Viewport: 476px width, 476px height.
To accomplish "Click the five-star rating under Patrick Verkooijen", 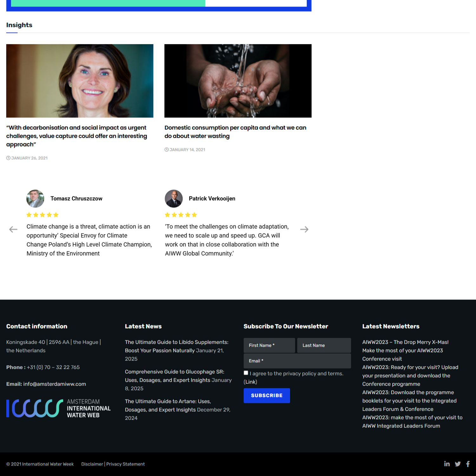I will (181, 215).
